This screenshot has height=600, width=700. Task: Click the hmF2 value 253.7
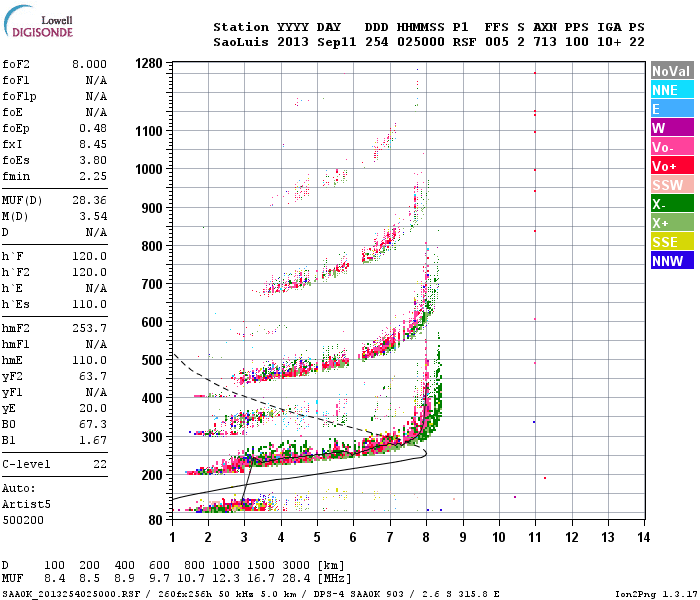click(x=89, y=328)
